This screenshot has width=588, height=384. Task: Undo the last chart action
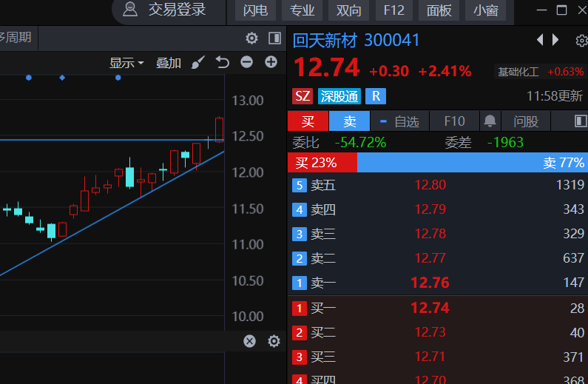click(223, 62)
